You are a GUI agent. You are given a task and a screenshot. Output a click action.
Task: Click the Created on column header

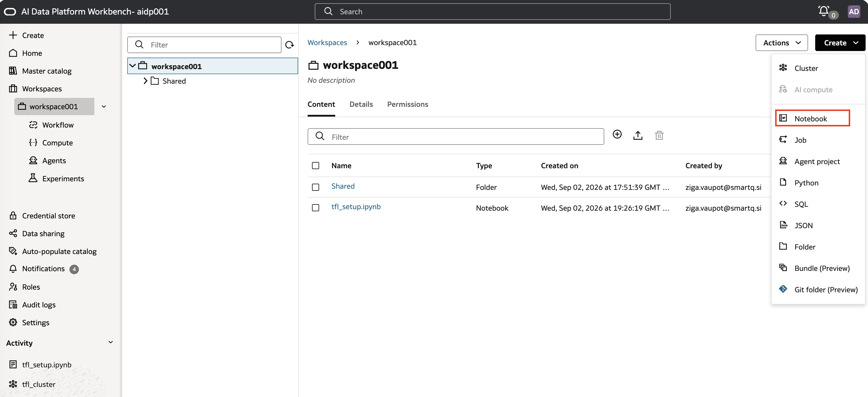(x=559, y=166)
